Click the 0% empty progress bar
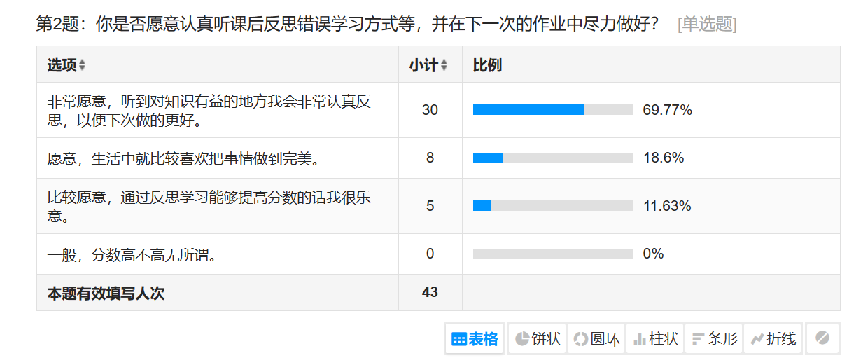Viewport: 868px width, 358px height. 552,254
